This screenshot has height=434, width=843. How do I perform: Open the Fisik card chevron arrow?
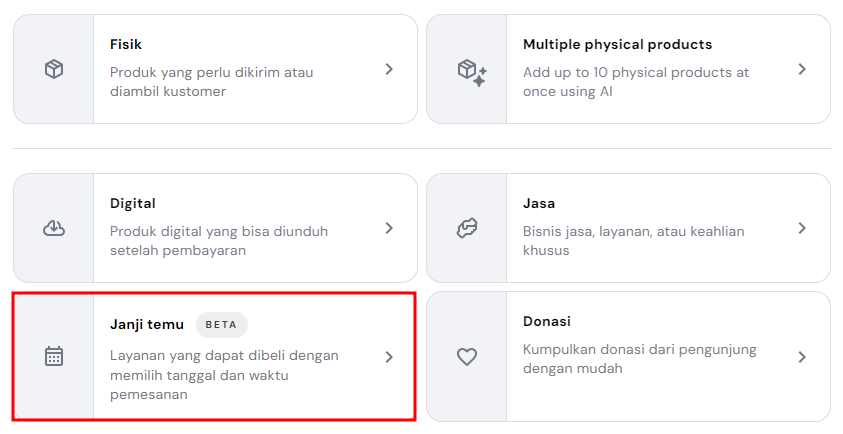(x=389, y=69)
